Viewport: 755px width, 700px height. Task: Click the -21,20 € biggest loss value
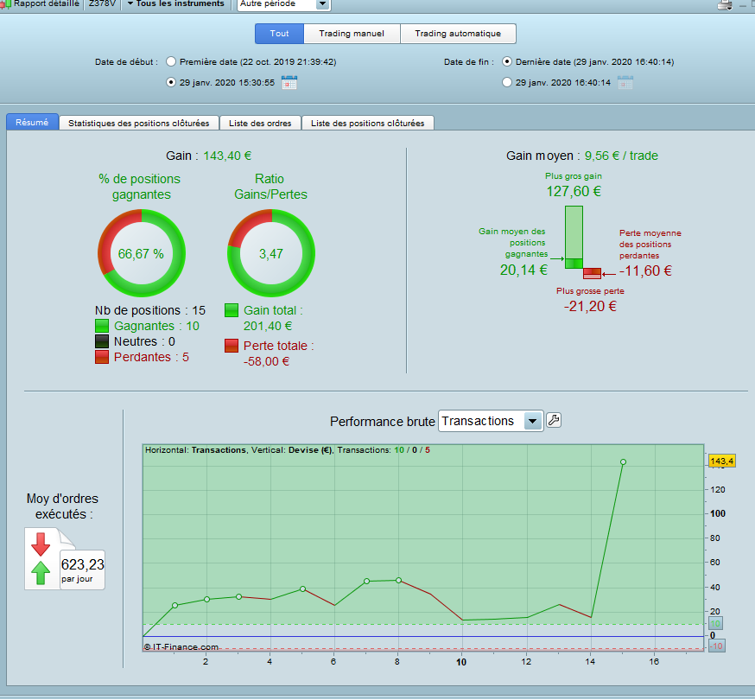click(590, 307)
